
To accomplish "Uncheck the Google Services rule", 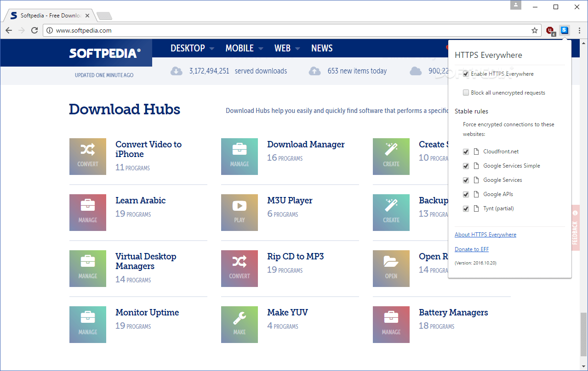I will (x=466, y=180).
